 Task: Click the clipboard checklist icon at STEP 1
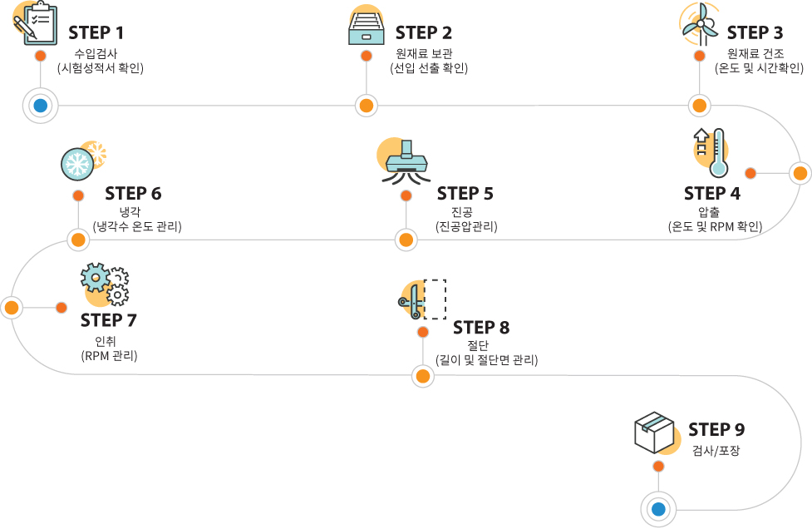pyautogui.click(x=35, y=23)
